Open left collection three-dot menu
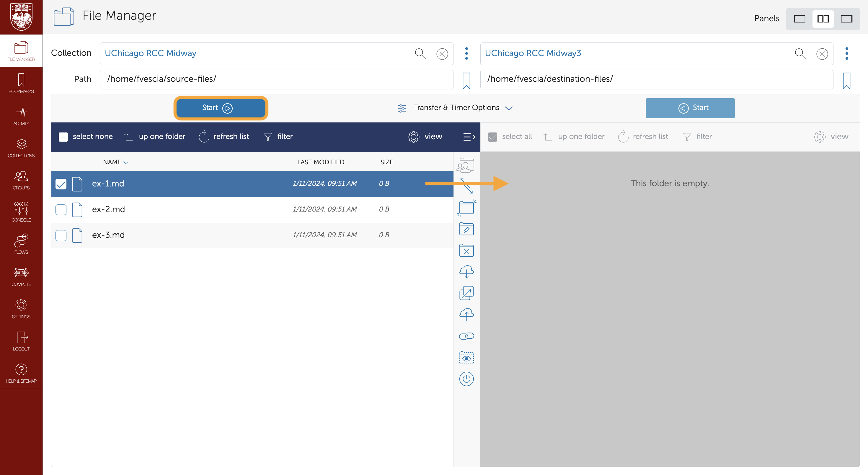This screenshot has width=868, height=475. [x=466, y=53]
